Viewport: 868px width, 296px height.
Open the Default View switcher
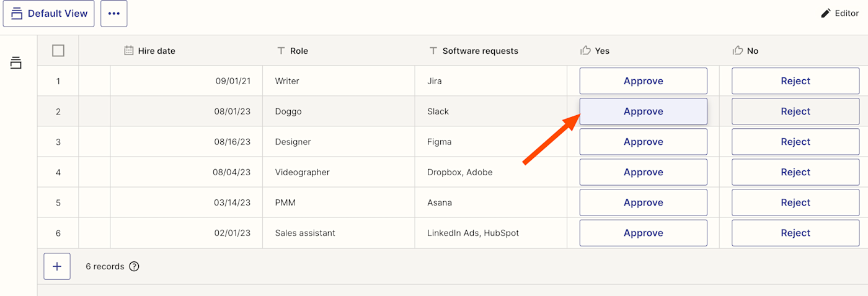point(49,14)
